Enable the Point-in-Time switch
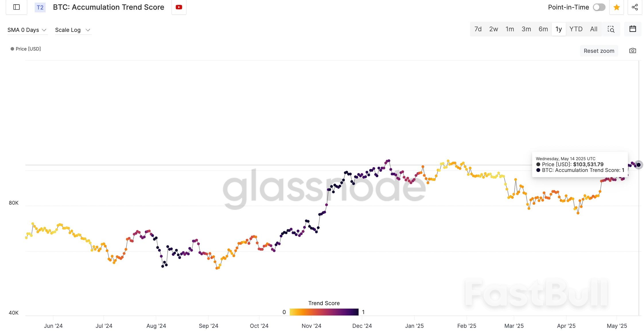Viewport: 644px width, 335px height. (x=599, y=7)
